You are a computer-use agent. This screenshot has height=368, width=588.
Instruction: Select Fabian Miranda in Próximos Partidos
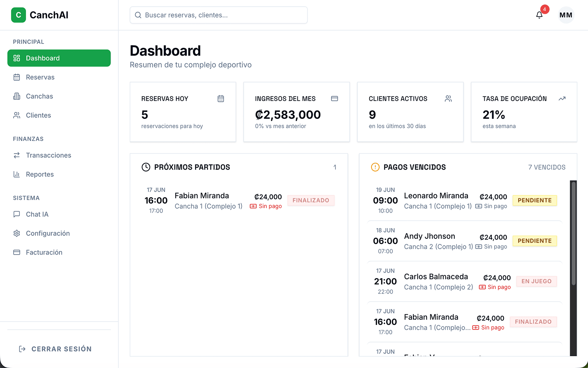click(239, 200)
